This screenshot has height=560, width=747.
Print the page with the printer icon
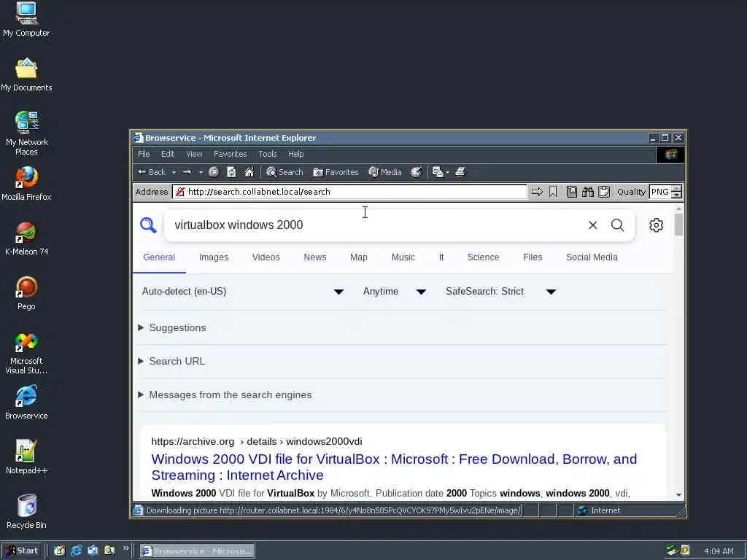pos(460,172)
